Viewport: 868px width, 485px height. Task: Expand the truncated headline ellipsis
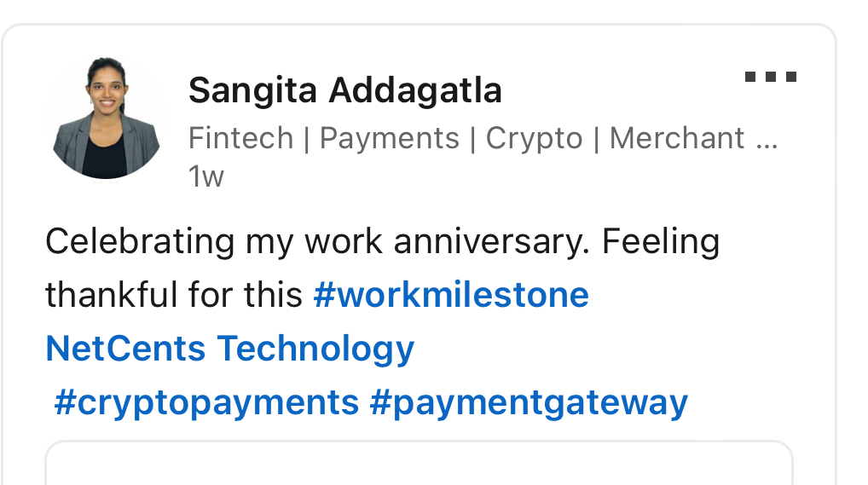pyautogui.click(x=766, y=141)
